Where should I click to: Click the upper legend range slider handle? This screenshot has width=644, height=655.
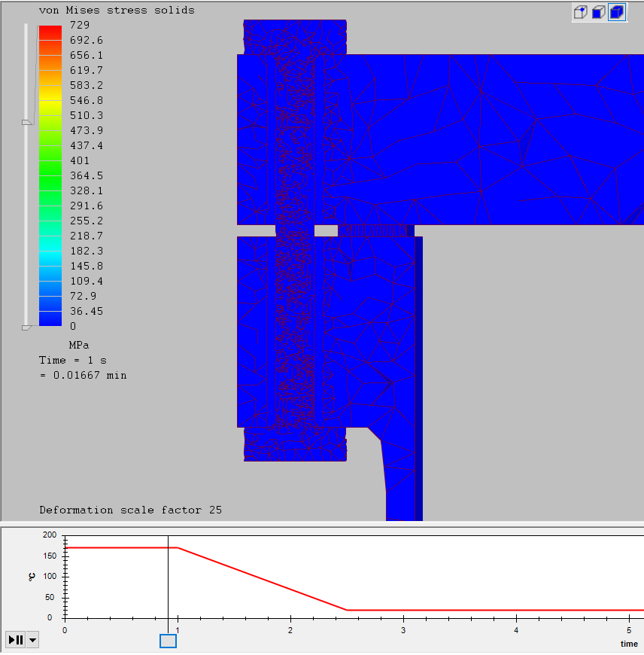click(x=27, y=122)
